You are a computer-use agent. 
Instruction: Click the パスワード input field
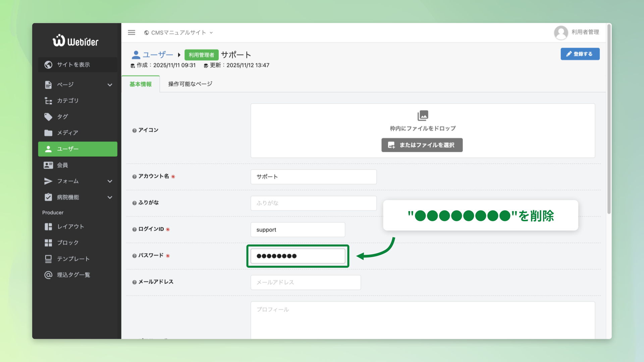click(298, 256)
